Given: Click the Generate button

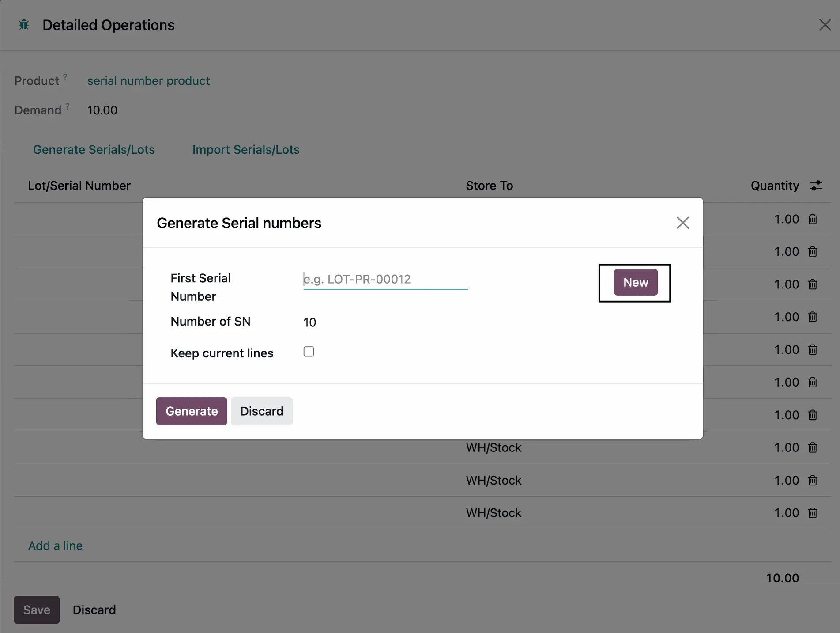Looking at the screenshot, I should coord(191,411).
